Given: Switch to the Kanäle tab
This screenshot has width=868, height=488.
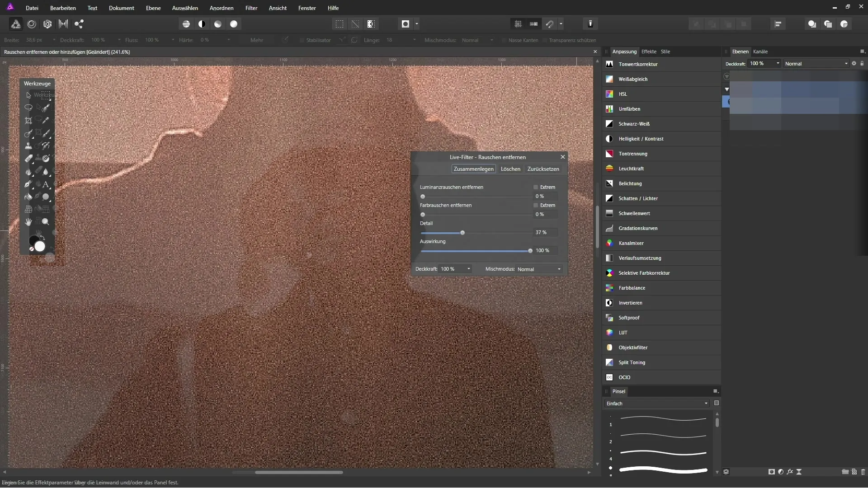Looking at the screenshot, I should coord(760,52).
